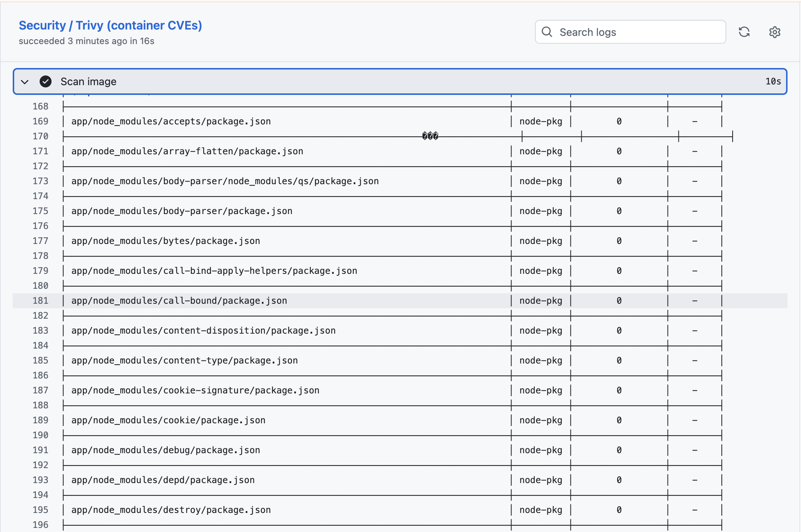
Task: Select the accepts/package.json log path
Action: coord(171,121)
